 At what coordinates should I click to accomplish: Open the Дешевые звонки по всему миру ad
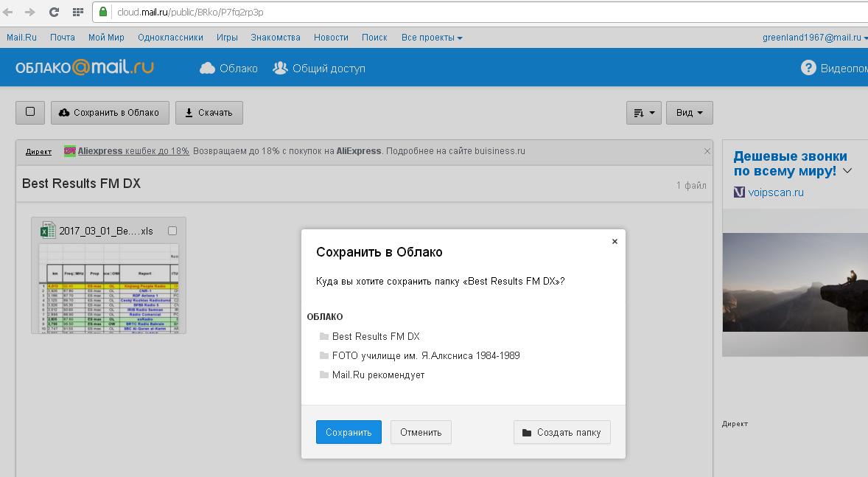tap(790, 164)
